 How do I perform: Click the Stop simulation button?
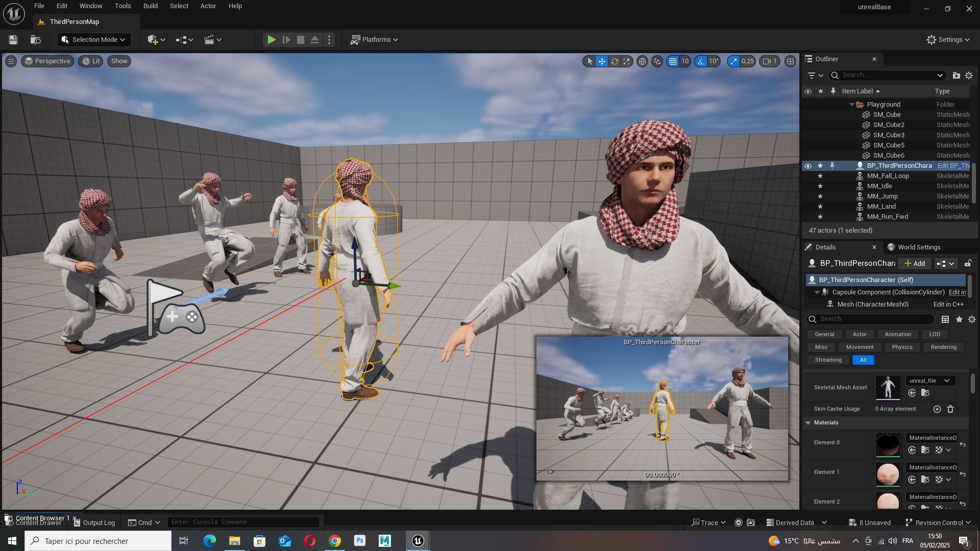301,40
